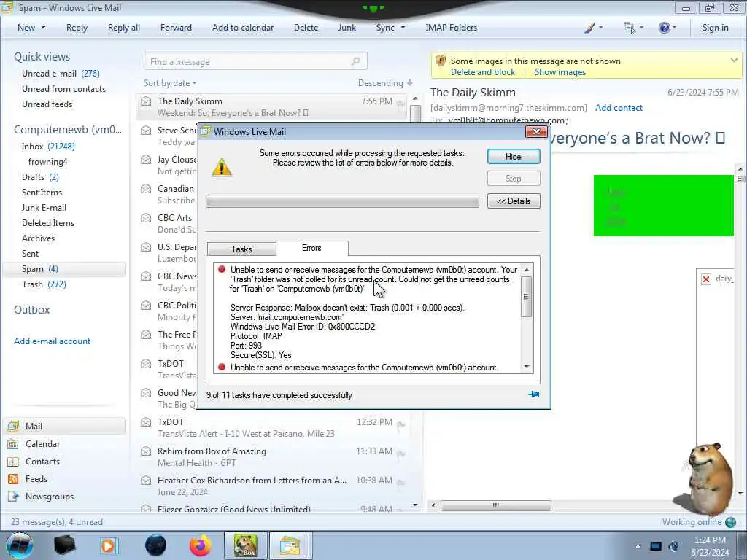Click the Stop button in dialog
The height and width of the screenshot is (560, 747).
coord(514,179)
